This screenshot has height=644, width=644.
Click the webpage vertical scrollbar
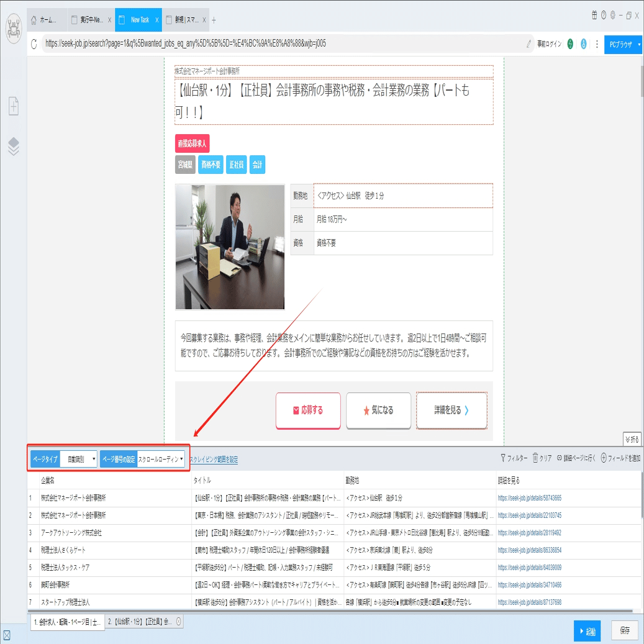pos(641,81)
